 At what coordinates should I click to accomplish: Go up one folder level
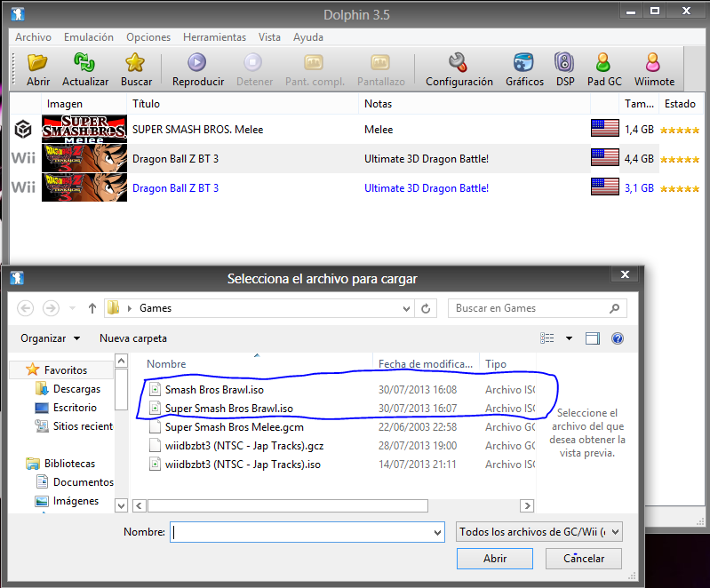[92, 308]
